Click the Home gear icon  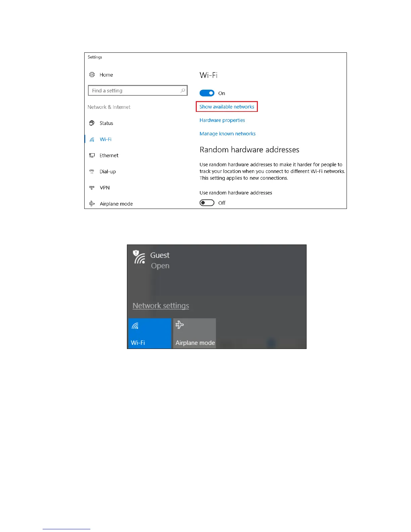[x=92, y=75]
